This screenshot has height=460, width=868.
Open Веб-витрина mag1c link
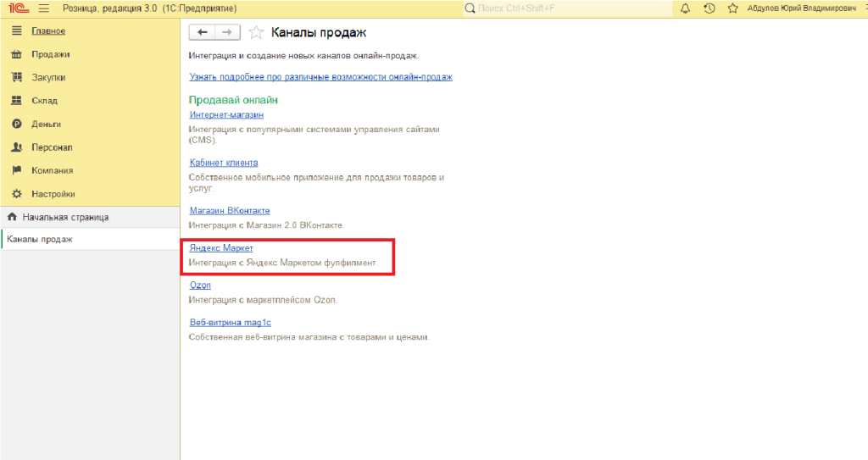[x=231, y=322]
